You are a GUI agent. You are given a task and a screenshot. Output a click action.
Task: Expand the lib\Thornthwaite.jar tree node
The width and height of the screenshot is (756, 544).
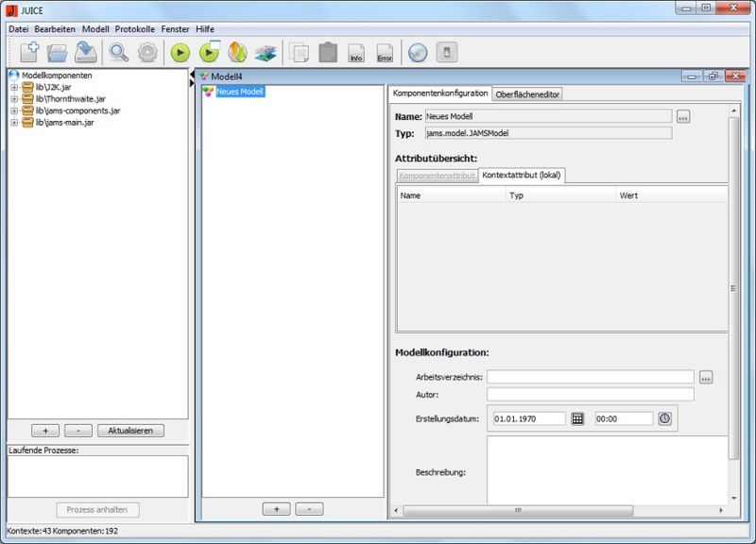[14, 99]
